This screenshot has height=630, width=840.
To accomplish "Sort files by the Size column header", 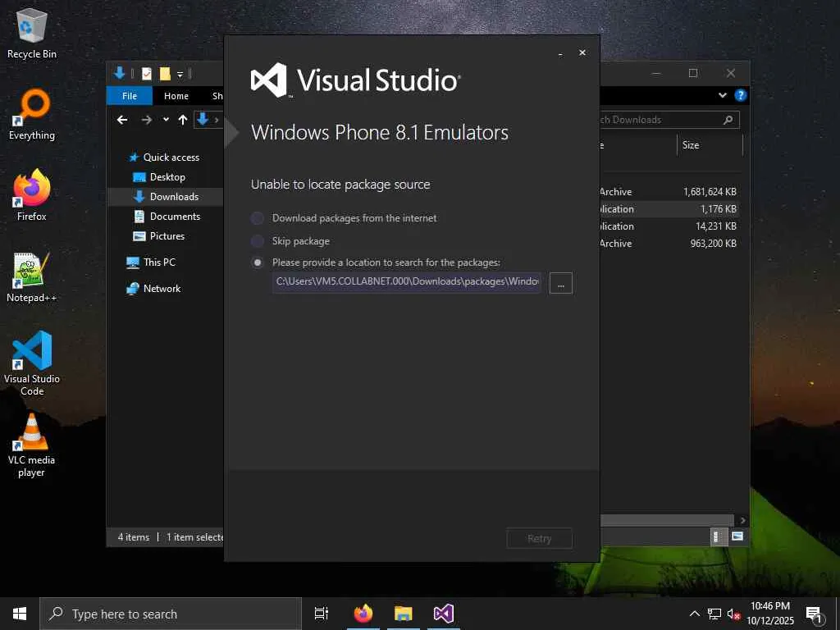I will pos(710,145).
